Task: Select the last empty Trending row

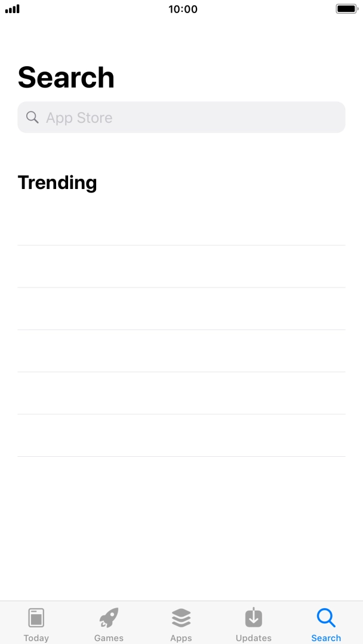Action: pyautogui.click(x=181, y=435)
